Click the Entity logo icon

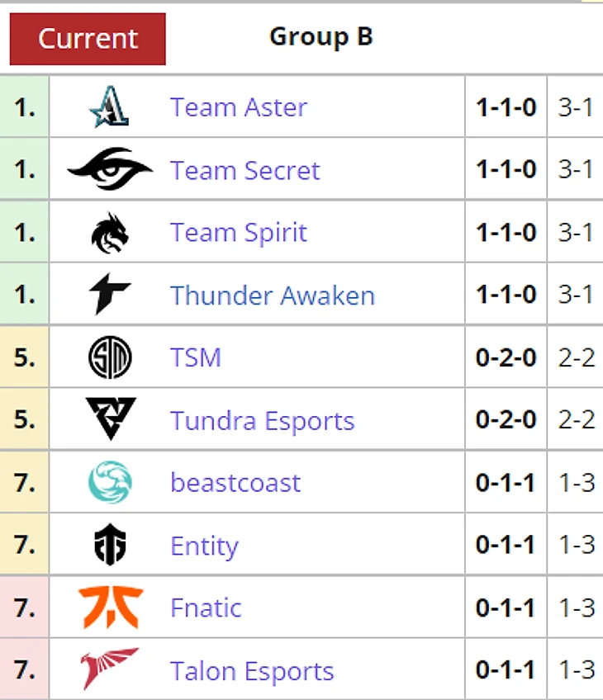(109, 546)
